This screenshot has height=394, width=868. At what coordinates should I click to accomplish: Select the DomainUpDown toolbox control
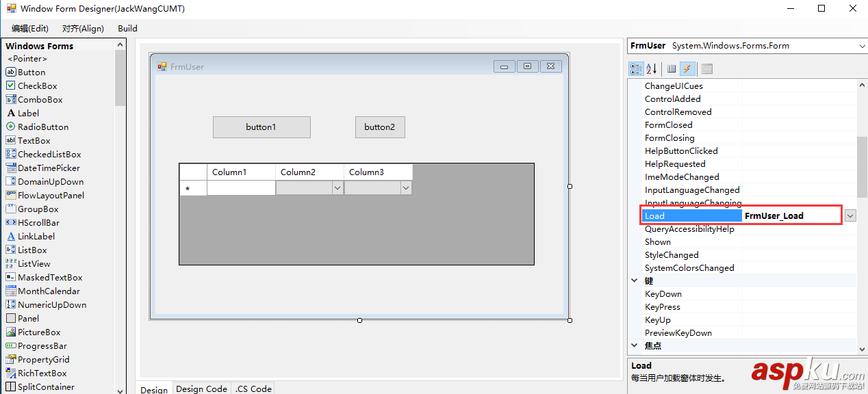coord(44,181)
